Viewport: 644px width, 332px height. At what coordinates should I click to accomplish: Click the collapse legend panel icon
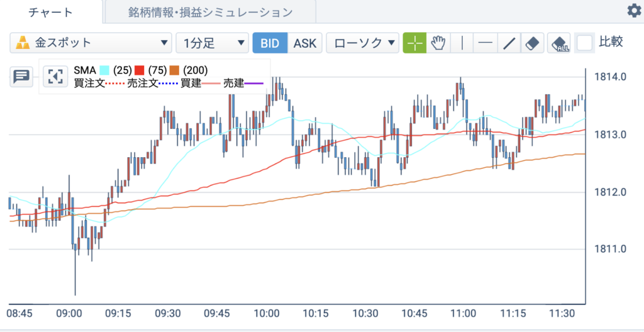[55, 76]
